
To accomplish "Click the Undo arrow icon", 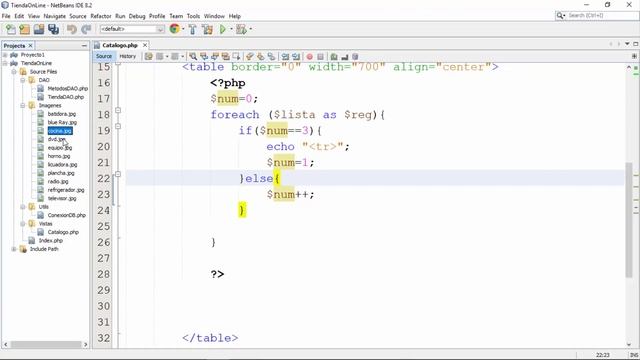I will 72,29.
